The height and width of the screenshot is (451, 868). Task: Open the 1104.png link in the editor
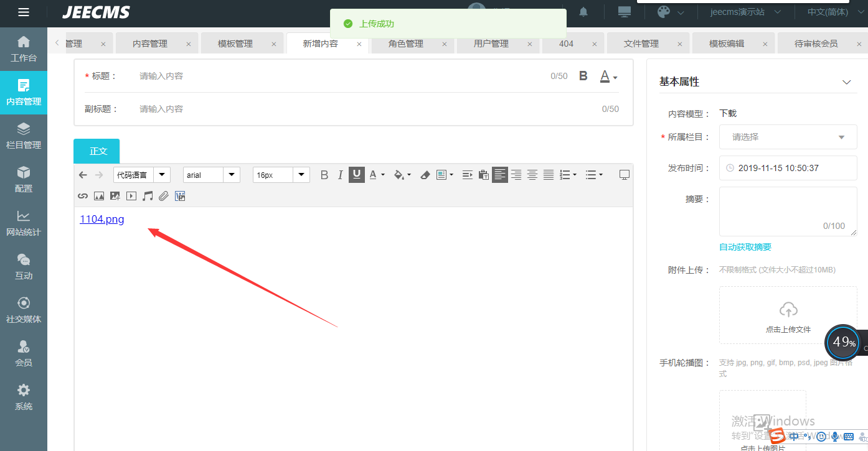tap(102, 219)
